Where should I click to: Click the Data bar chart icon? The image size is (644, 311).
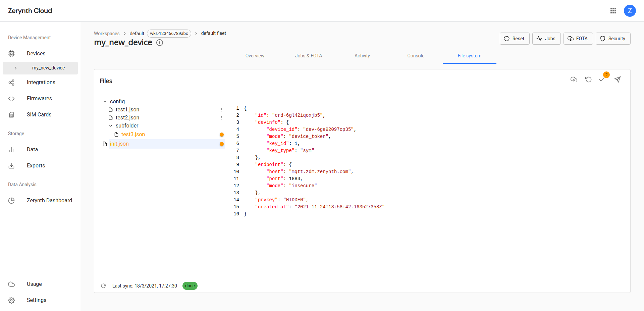[11, 150]
